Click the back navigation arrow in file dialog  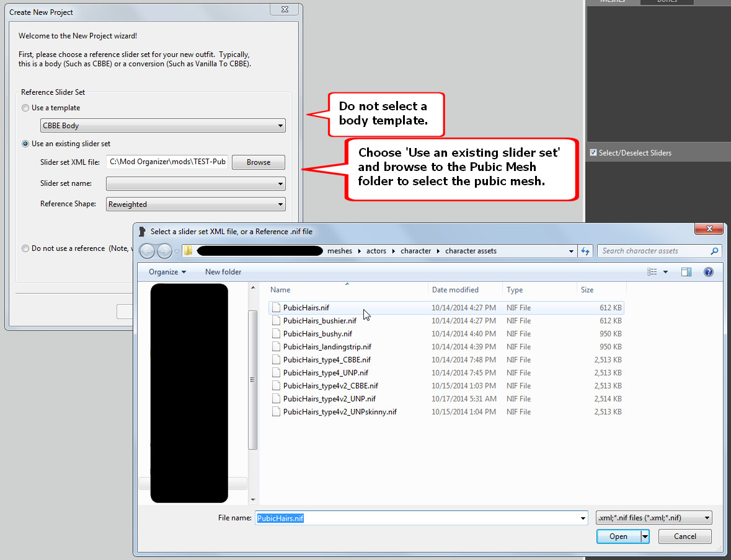(x=148, y=251)
